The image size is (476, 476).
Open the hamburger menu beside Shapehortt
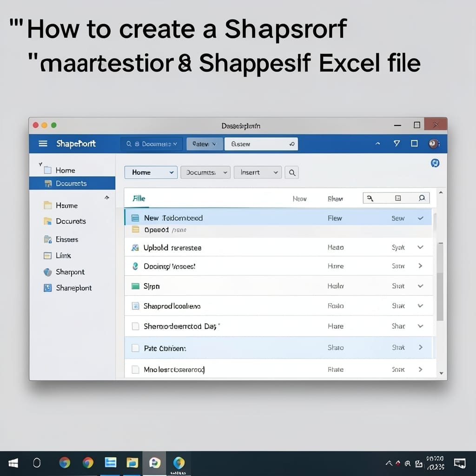coord(43,144)
